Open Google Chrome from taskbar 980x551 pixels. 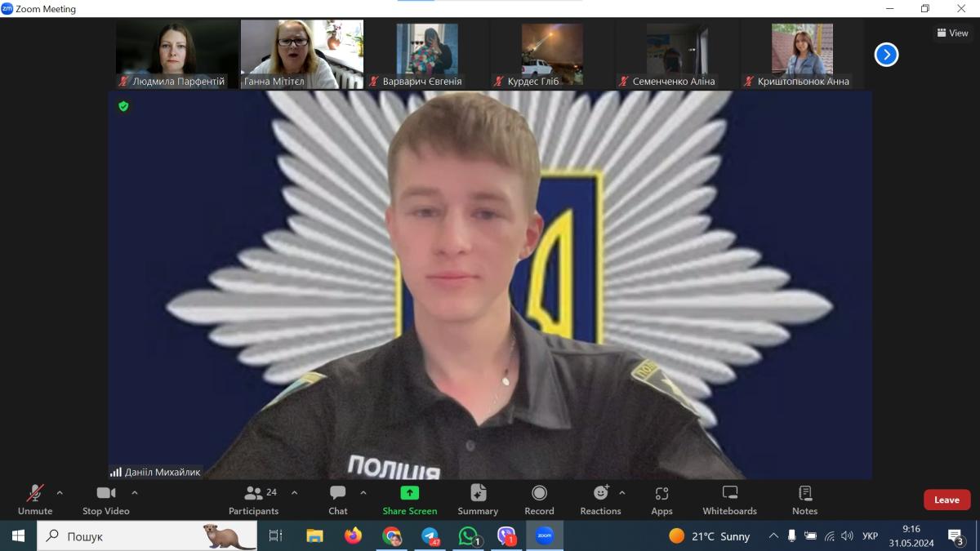coord(392,535)
